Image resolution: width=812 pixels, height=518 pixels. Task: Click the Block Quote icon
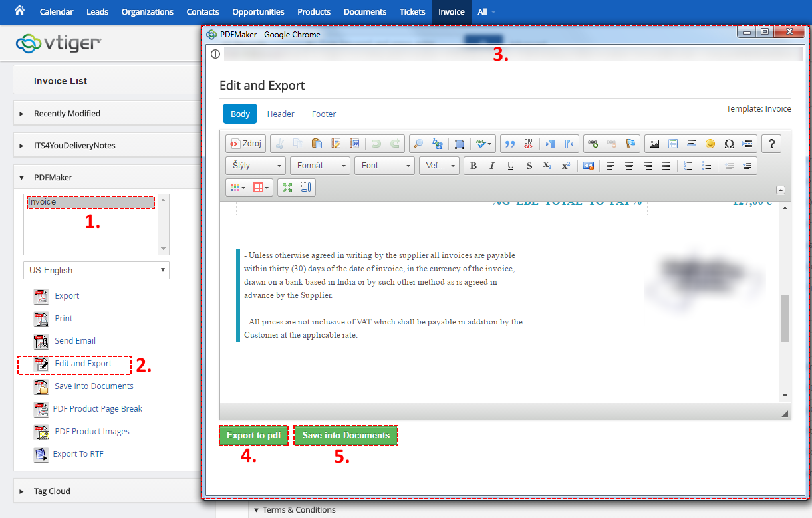pyautogui.click(x=510, y=144)
